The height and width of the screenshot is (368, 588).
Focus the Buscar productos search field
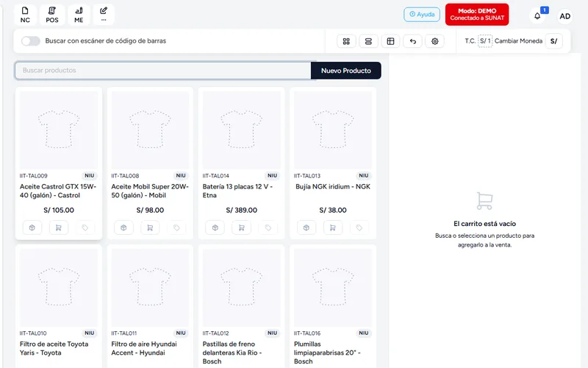point(163,71)
